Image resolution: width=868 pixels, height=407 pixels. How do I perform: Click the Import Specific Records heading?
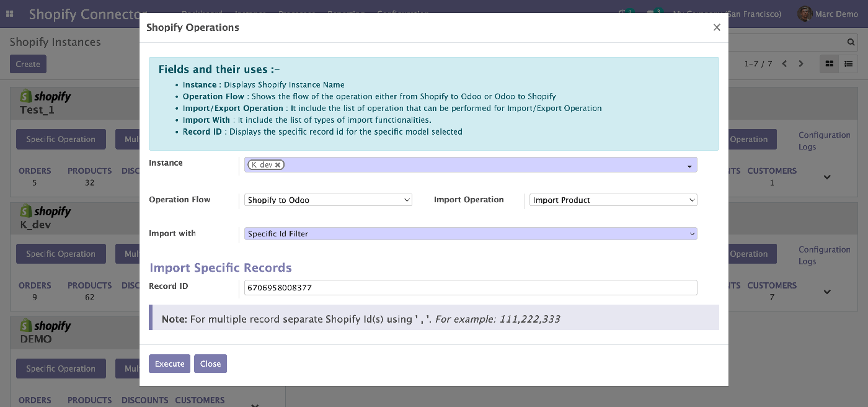(221, 267)
